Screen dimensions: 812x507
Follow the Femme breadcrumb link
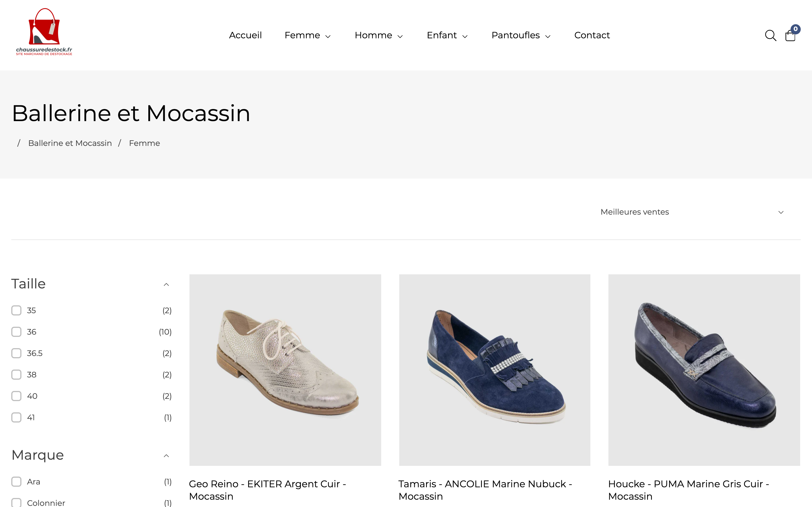144,143
